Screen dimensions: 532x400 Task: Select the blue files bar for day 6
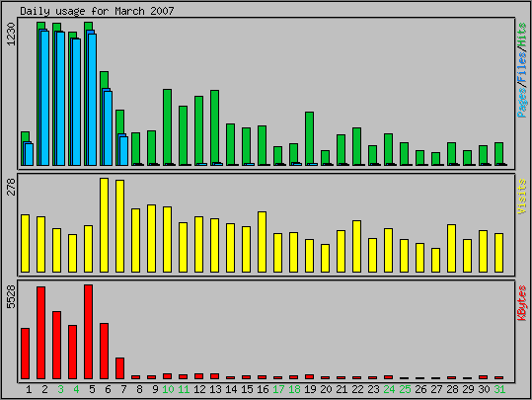pos(108,128)
